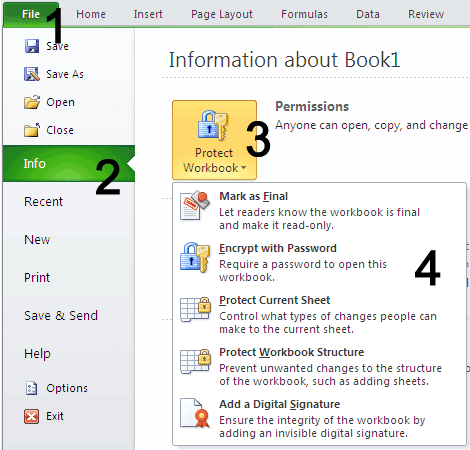
Task: Click 'Let readers know the workbook is final' text
Action: (319, 212)
